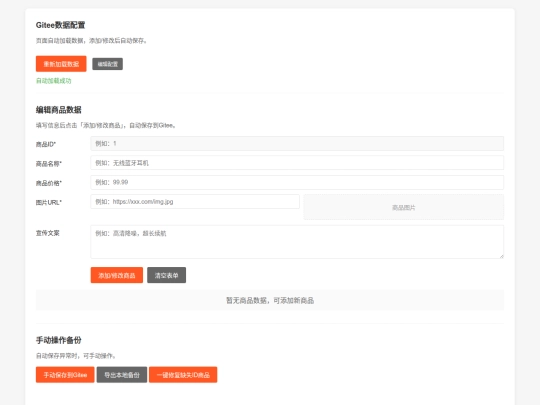
Task: Click the 暂无商品数据 empty notice
Action: click(x=270, y=300)
